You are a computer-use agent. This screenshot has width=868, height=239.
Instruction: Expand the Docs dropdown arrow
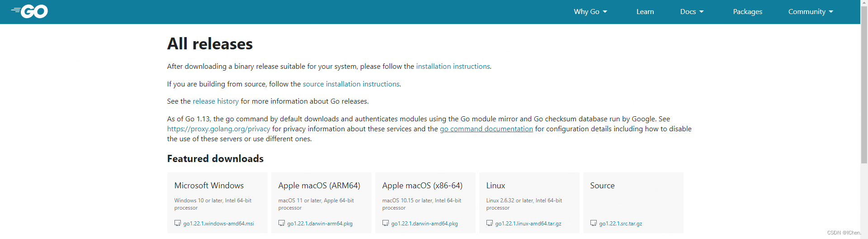[701, 12]
